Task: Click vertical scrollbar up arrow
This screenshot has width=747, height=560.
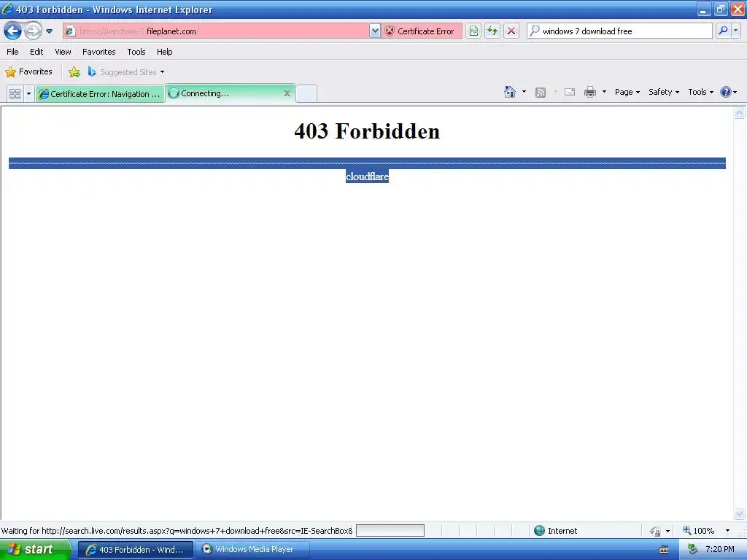Action: pos(739,113)
